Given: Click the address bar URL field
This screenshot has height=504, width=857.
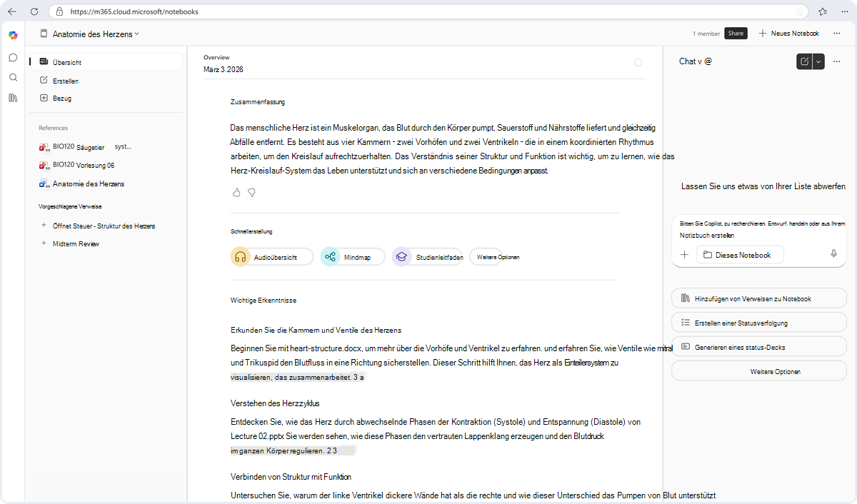Looking at the screenshot, I should (x=428, y=11).
